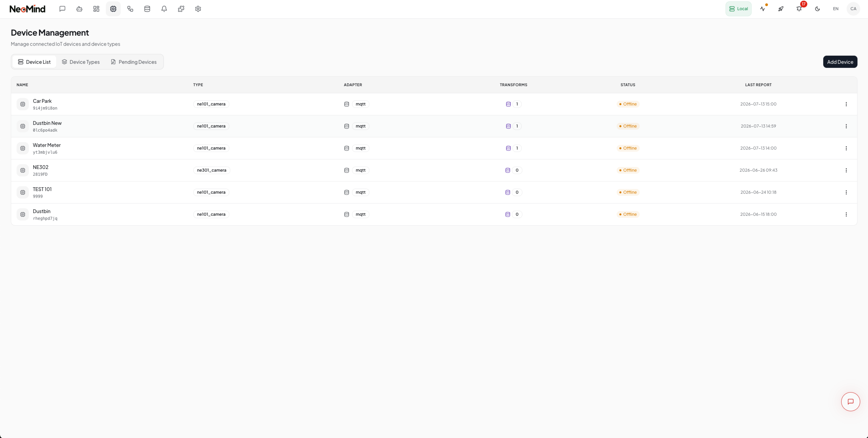Open the dashboard grid icon in navigation
Screen dimensions: 868x438
(x=96, y=9)
